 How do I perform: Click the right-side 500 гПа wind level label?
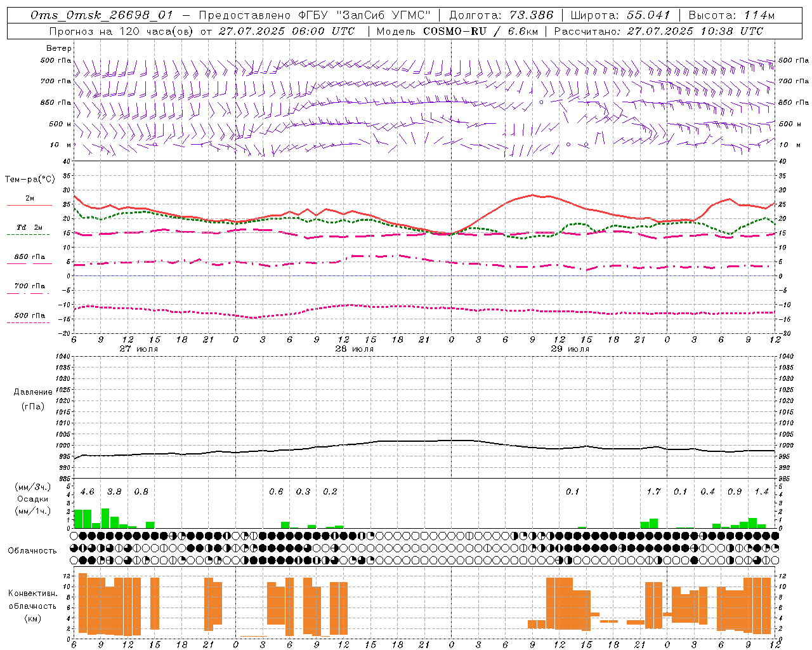(794, 60)
